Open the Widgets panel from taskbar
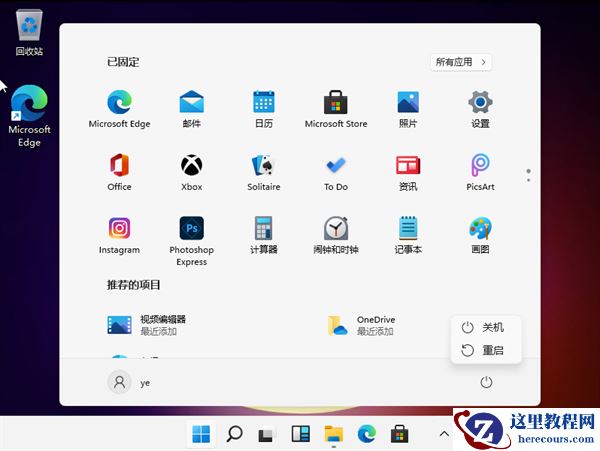The width and height of the screenshot is (600, 451). 300,434
